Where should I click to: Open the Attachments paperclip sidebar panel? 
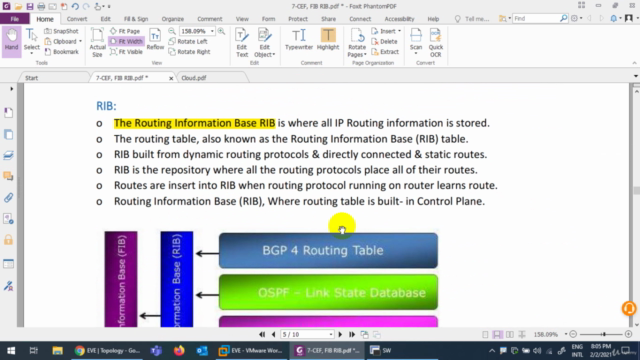(x=9, y=198)
